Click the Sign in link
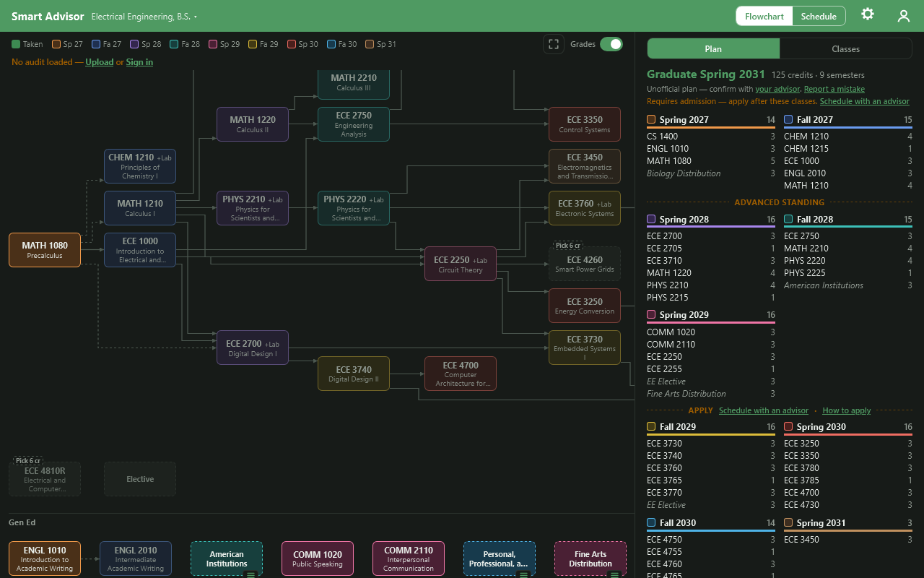Viewport: 924px width, 578px height. (x=139, y=62)
